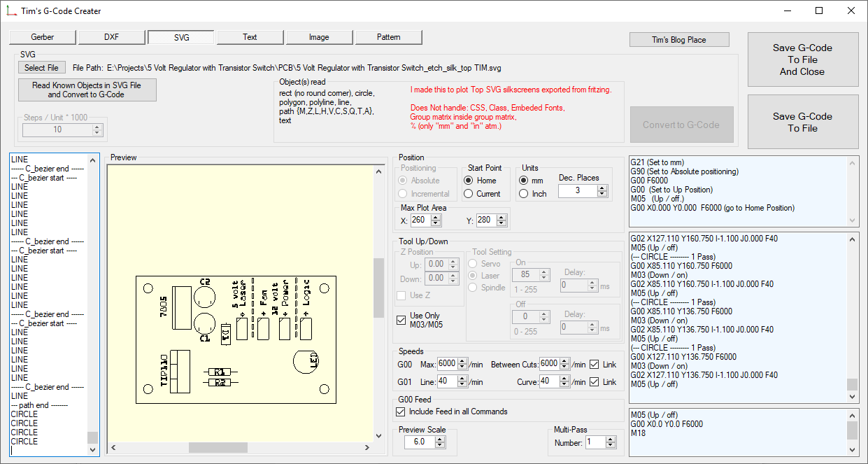Viewport: 868px width, 464px height.
Task: Disable Include Feed in all Commands
Action: [401, 411]
